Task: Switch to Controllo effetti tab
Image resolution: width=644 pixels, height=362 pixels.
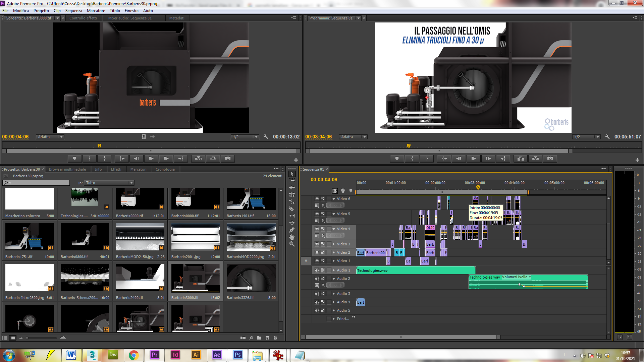Action: pos(83,18)
